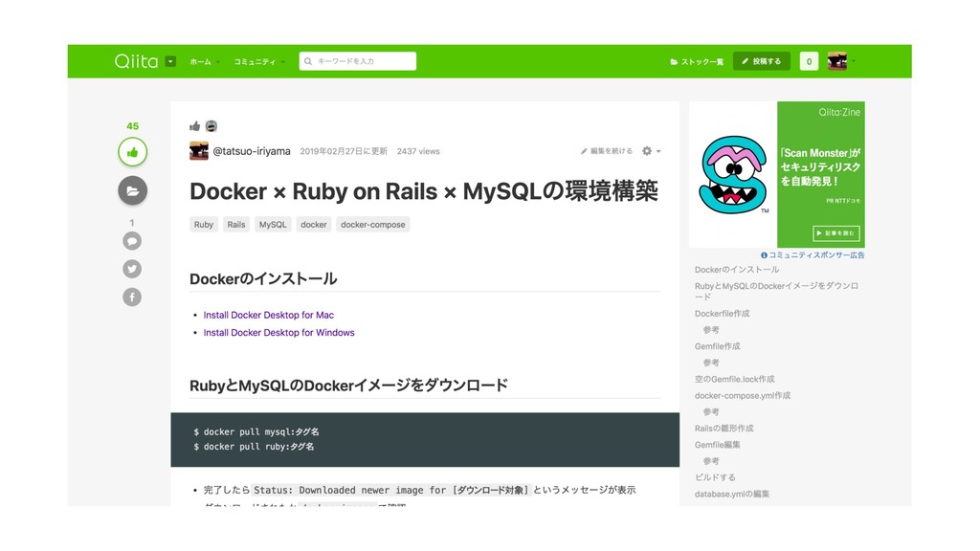Click the 投稿する post button
Viewport: 980px width, 551px height.
(761, 61)
